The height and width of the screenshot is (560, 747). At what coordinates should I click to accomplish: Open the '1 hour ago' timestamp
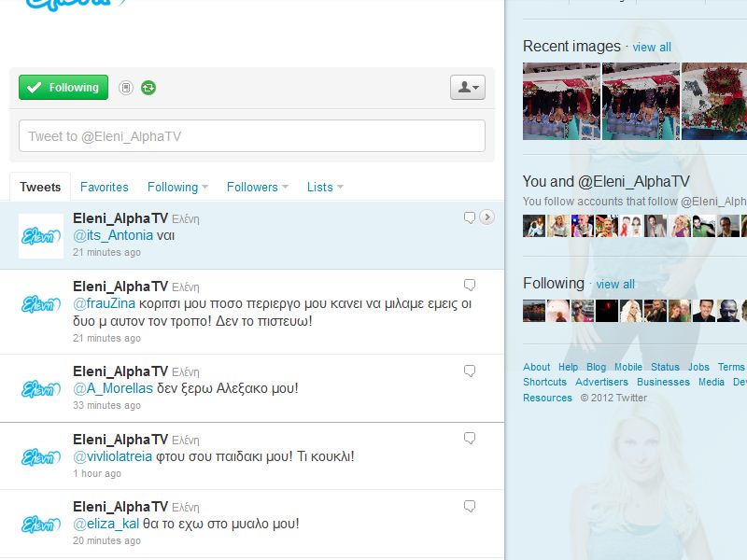[x=97, y=473]
